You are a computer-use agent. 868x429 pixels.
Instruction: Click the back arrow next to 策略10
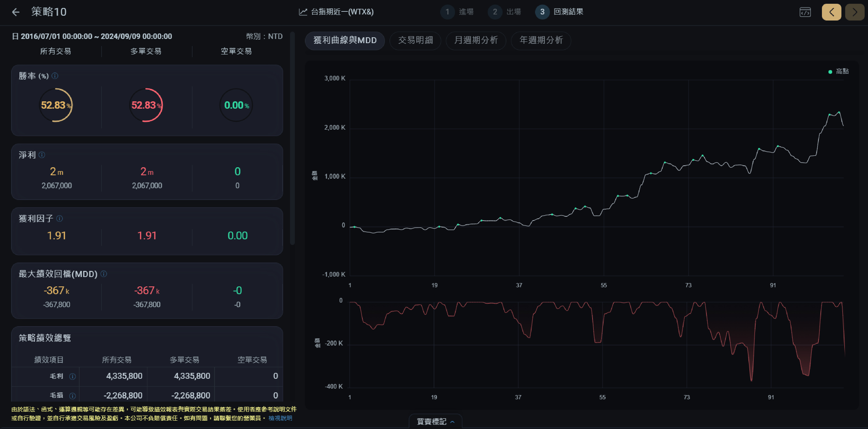pos(15,12)
